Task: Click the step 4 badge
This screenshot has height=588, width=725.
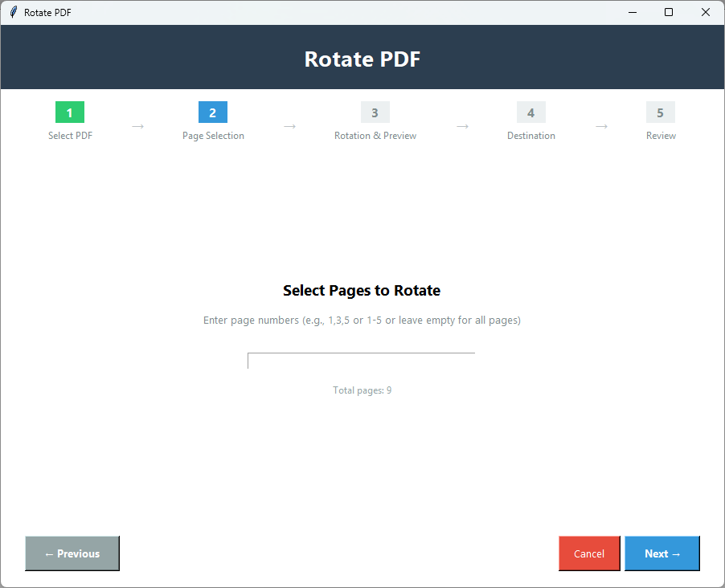Action: click(530, 112)
